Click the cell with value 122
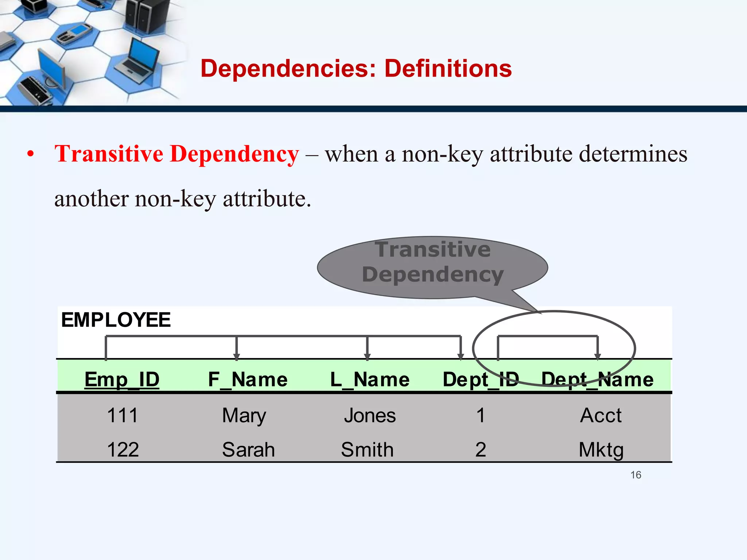The image size is (747, 560). [123, 450]
